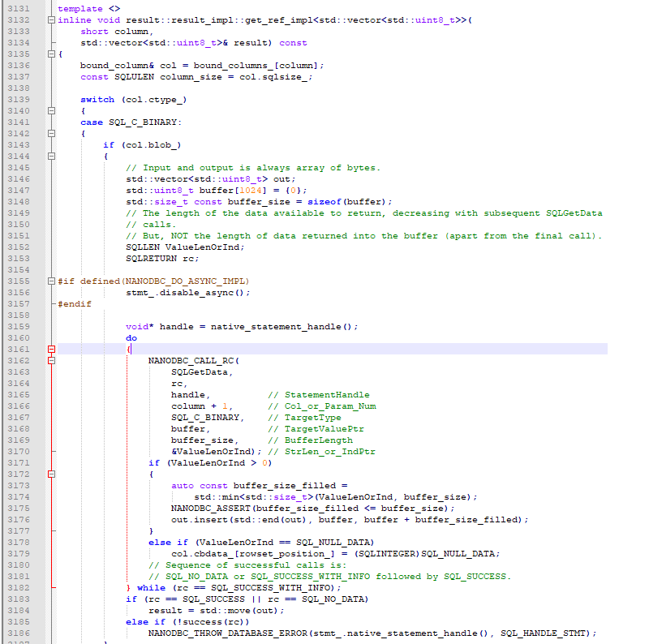The width and height of the screenshot is (649, 644).
Task: Click 'sizeof(buffer)' expression
Action: click(x=347, y=202)
